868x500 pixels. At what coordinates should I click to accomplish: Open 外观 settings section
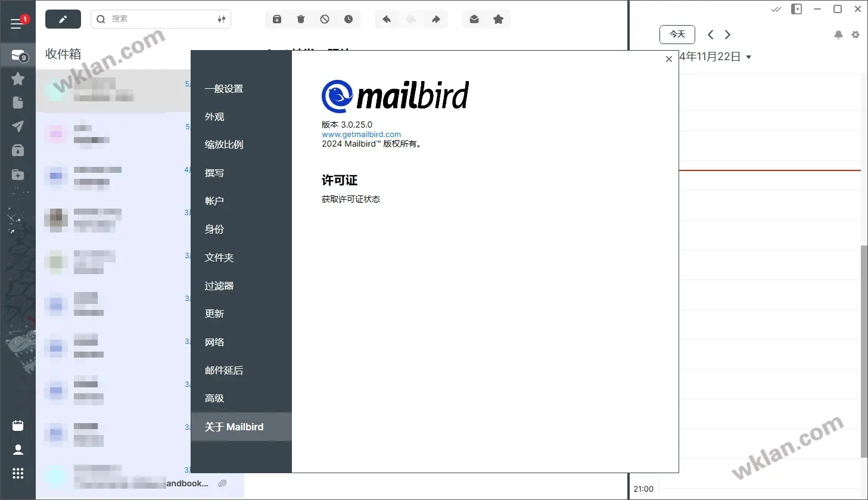pyautogui.click(x=241, y=117)
